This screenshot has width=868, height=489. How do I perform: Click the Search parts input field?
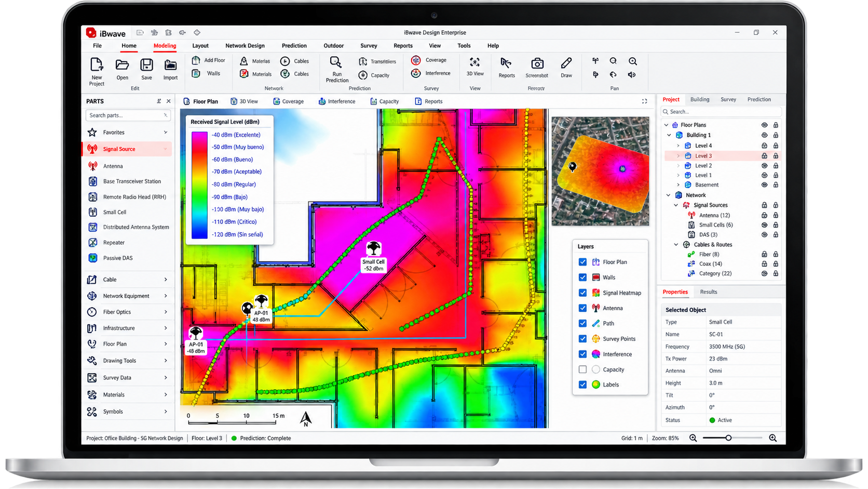tap(128, 115)
